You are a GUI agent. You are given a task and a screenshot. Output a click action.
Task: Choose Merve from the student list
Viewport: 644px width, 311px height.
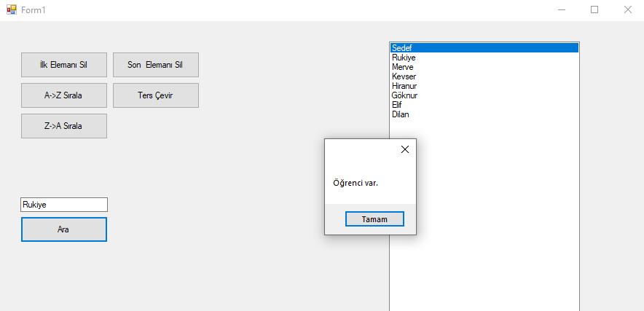(402, 67)
